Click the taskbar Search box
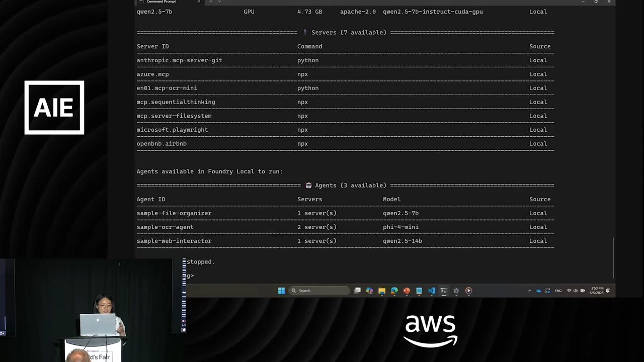 pos(319,291)
